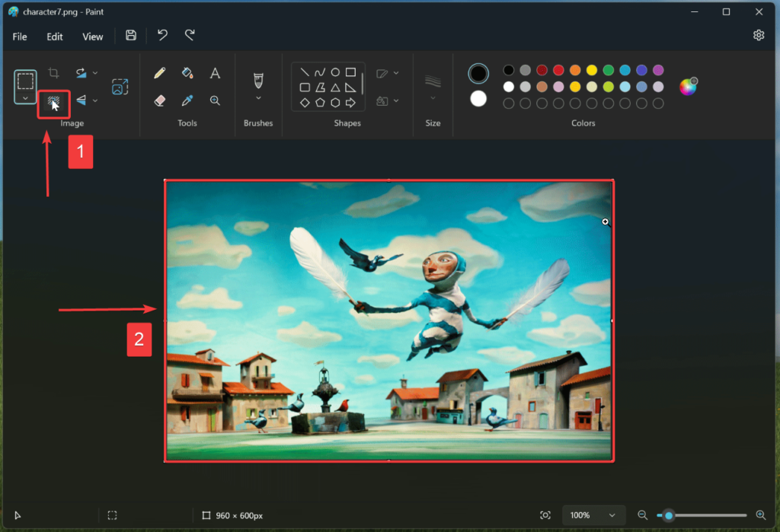Viewport: 780px width, 532px height.
Task: Click the Undo arrow
Action: tap(162, 35)
